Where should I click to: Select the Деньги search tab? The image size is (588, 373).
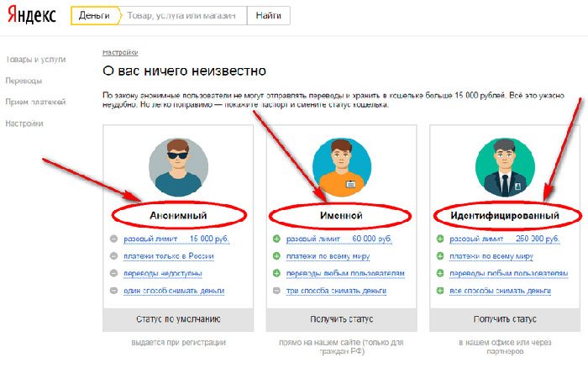[95, 16]
